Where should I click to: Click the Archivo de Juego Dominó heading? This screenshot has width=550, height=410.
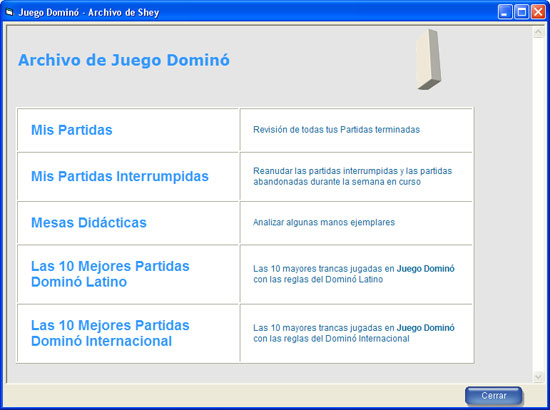[x=124, y=60]
